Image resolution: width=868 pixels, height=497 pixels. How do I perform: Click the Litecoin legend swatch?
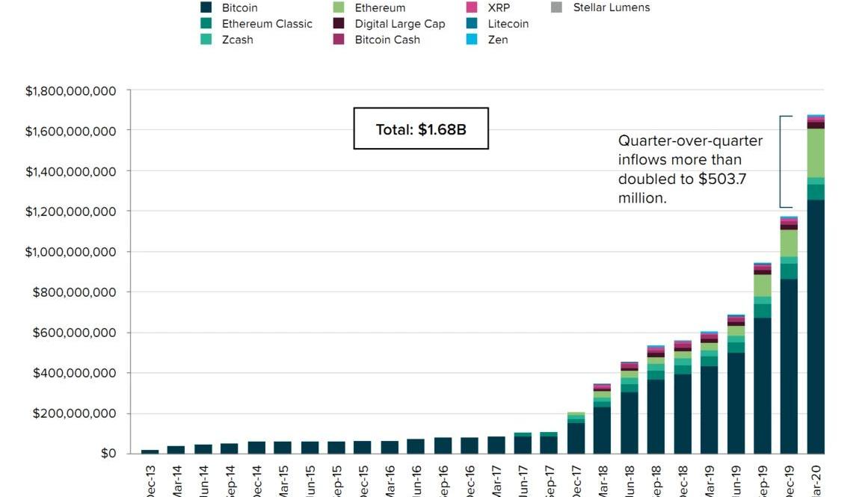click(473, 24)
